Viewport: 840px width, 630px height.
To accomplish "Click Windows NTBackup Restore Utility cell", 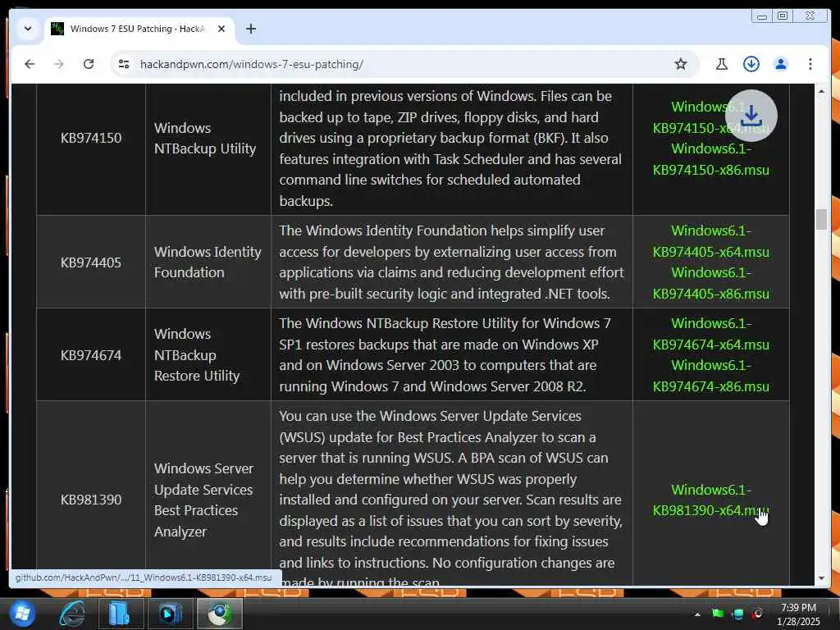I will (x=208, y=354).
